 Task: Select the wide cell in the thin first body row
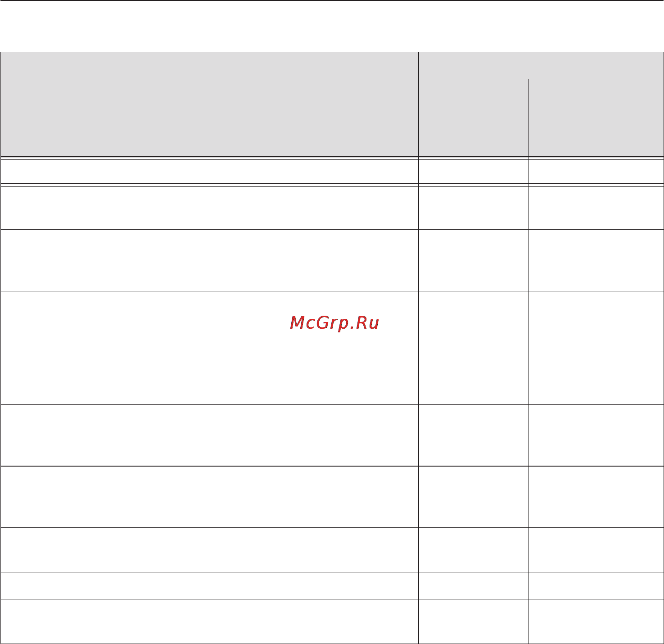point(209,171)
